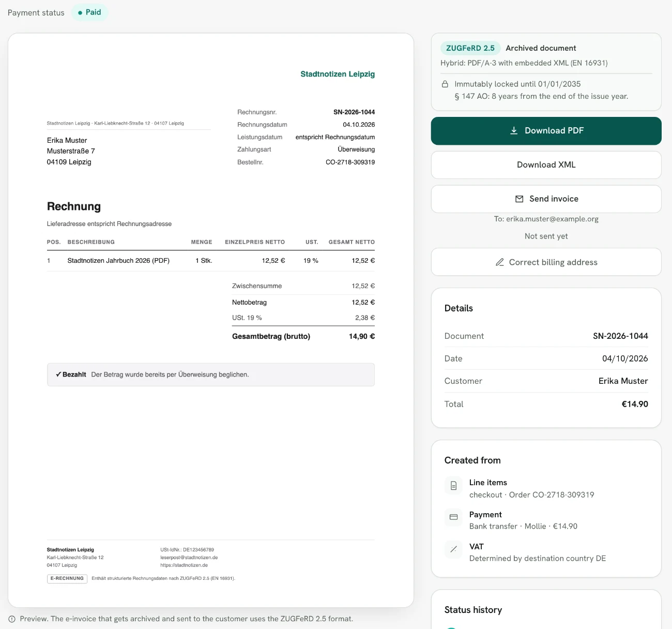Click the USt. 19 % amount 2,38 €
The width and height of the screenshot is (672, 629).
(365, 318)
